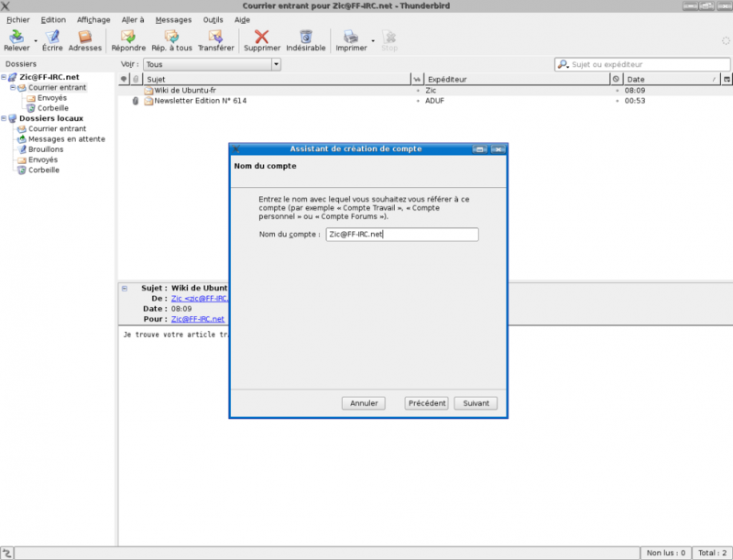The height and width of the screenshot is (560, 733).
Task: Click the Imprimer print icon
Action: point(350,38)
